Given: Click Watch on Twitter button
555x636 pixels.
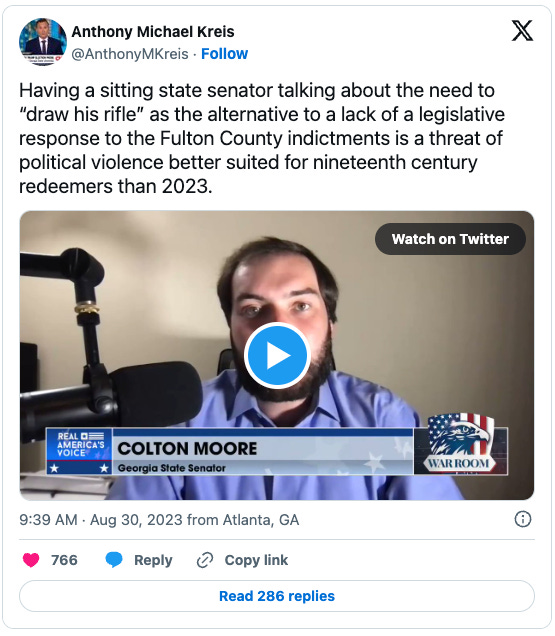Looking at the screenshot, I should [450, 239].
